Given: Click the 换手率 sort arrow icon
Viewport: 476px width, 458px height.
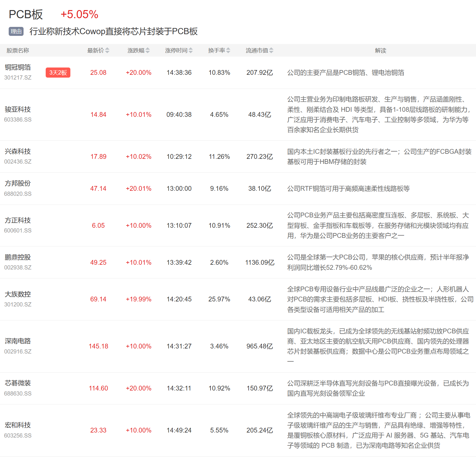Looking at the screenshot, I should click(x=228, y=50).
